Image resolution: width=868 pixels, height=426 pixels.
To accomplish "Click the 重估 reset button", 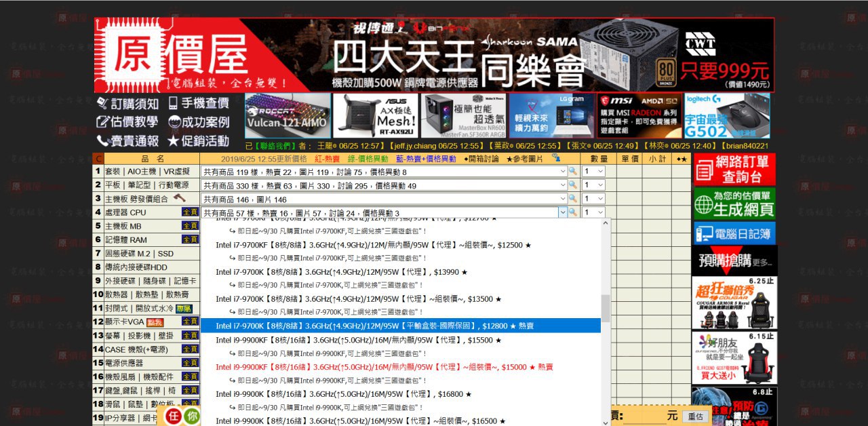I will pos(695,416).
